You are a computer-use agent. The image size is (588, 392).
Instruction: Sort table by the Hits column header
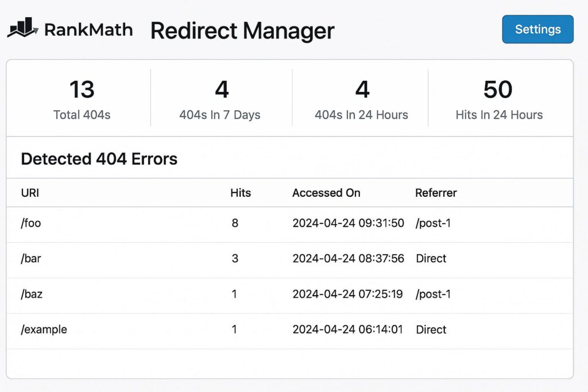pyautogui.click(x=241, y=193)
